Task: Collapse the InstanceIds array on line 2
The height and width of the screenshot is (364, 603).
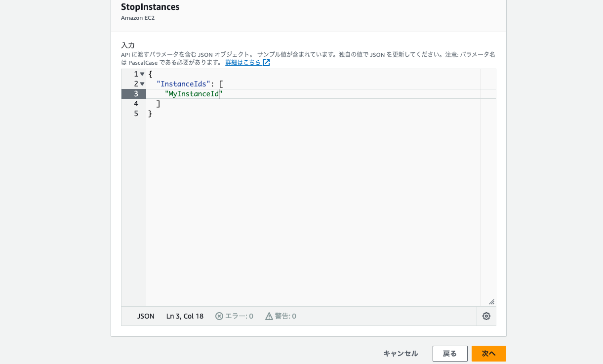Action: pos(142,83)
